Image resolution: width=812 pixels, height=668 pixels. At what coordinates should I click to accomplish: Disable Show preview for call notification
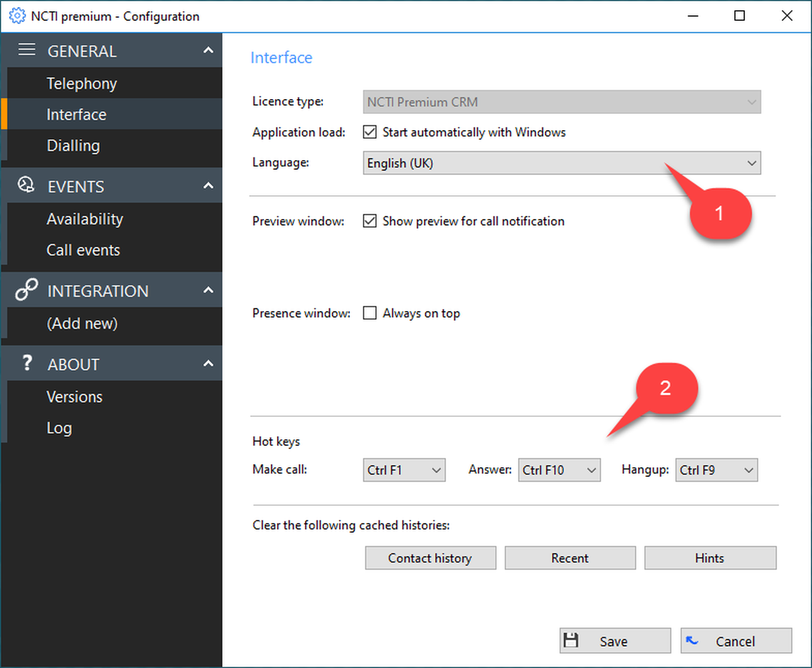pyautogui.click(x=369, y=221)
